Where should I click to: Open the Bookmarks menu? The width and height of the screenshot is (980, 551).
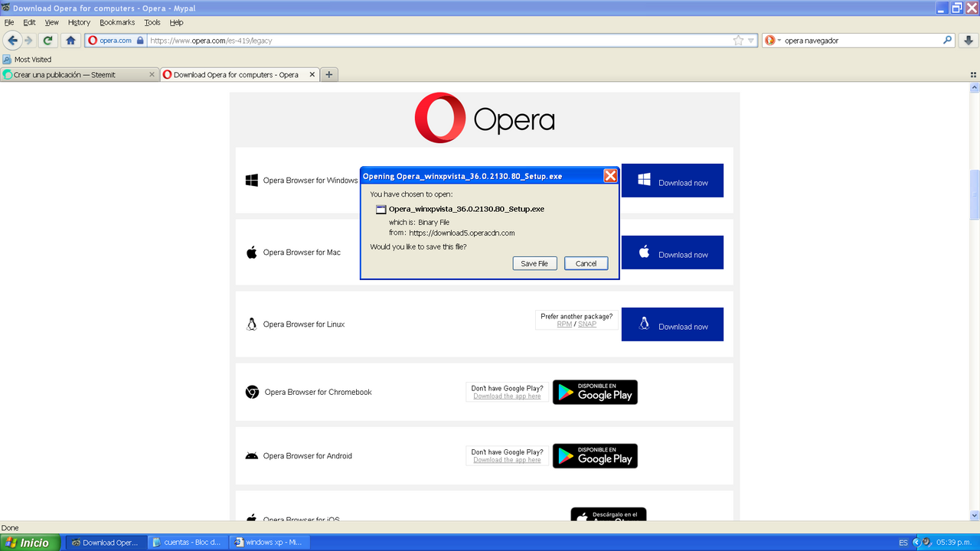[x=117, y=22]
